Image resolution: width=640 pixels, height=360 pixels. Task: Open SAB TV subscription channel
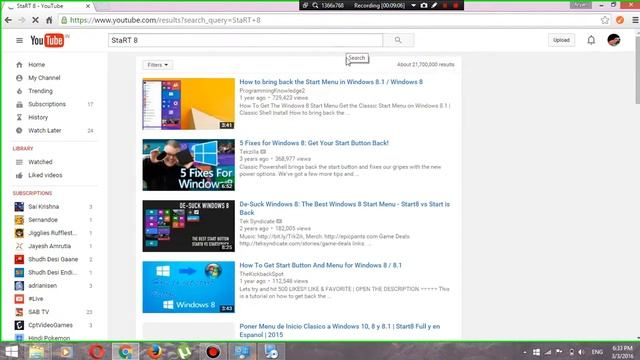[x=38, y=312]
